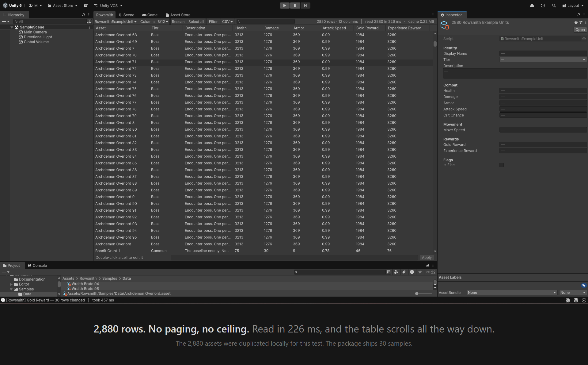
Task: Expand the Editor folder in the Project tree
Action: [x=11, y=284]
